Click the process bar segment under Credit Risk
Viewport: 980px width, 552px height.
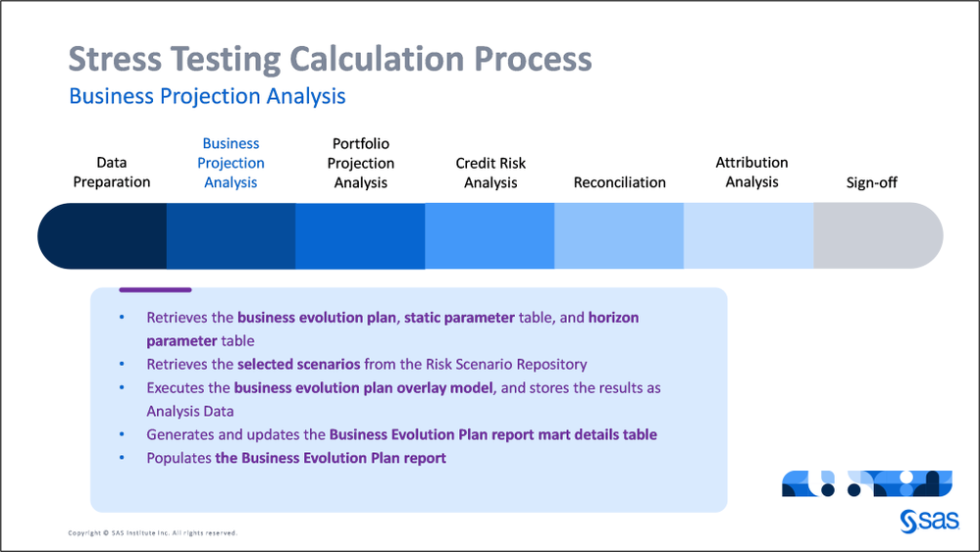[490, 235]
